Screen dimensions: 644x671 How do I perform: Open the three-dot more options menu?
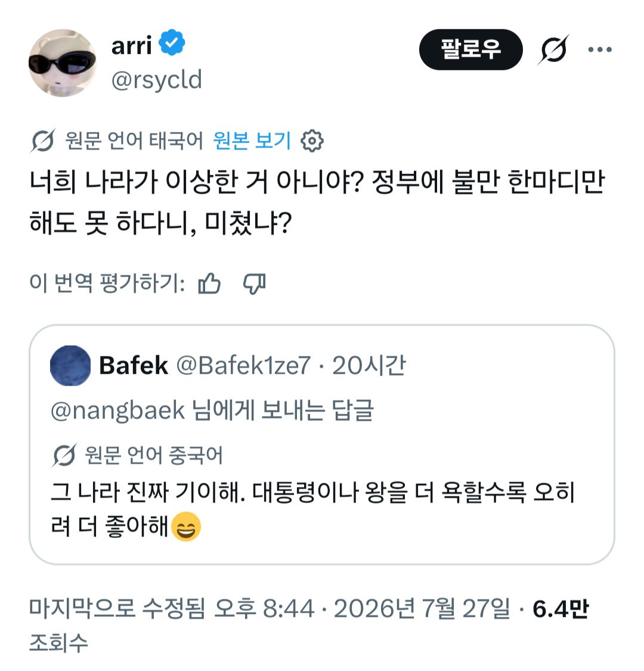599,49
